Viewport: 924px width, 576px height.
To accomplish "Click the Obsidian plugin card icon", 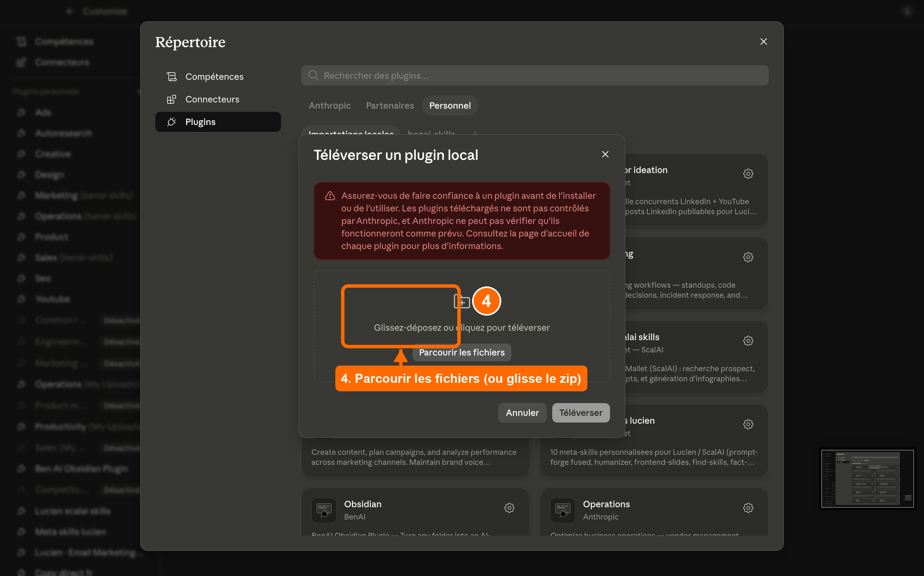I will tap(324, 510).
